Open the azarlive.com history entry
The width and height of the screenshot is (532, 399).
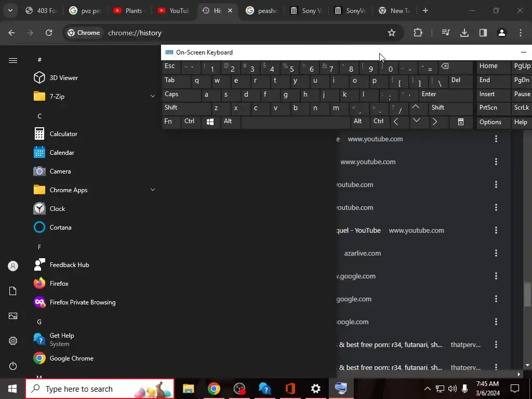362,253
